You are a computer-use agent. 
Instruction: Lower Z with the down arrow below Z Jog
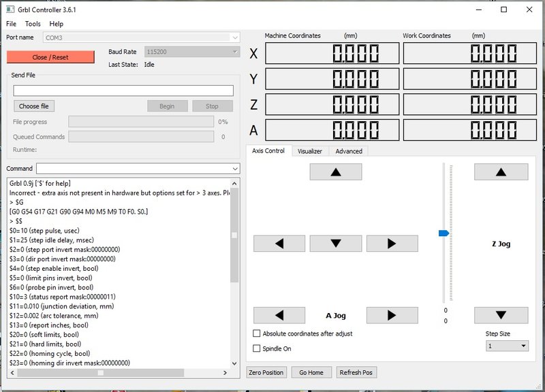tap(501, 315)
